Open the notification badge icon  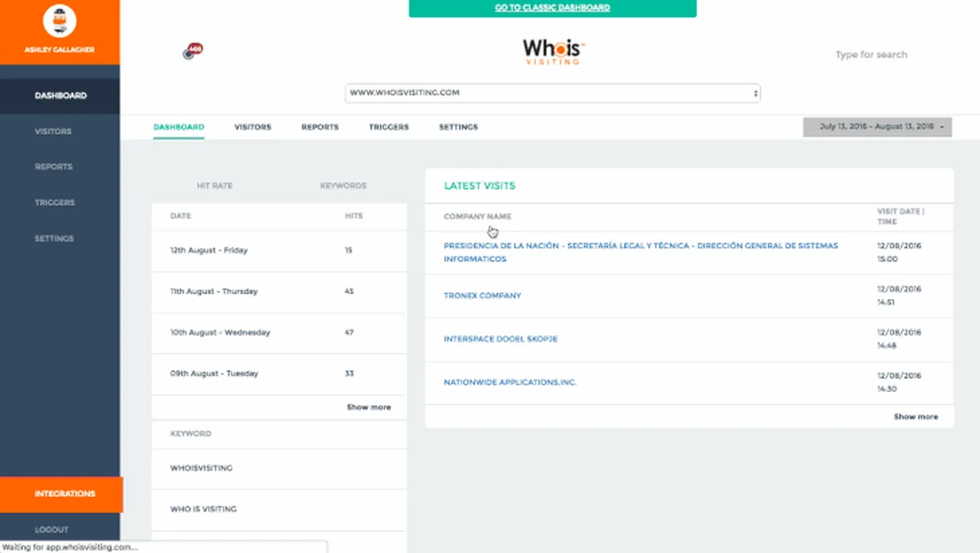193,51
